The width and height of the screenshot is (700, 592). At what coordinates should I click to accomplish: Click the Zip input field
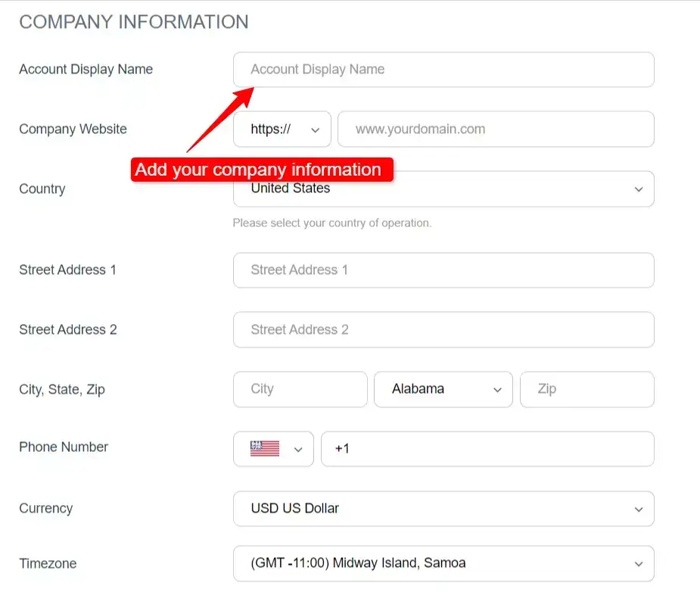(x=587, y=389)
